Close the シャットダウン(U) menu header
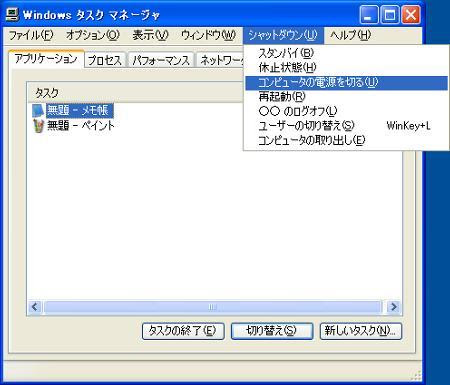Viewport: 450px width, 385px height. [x=283, y=35]
